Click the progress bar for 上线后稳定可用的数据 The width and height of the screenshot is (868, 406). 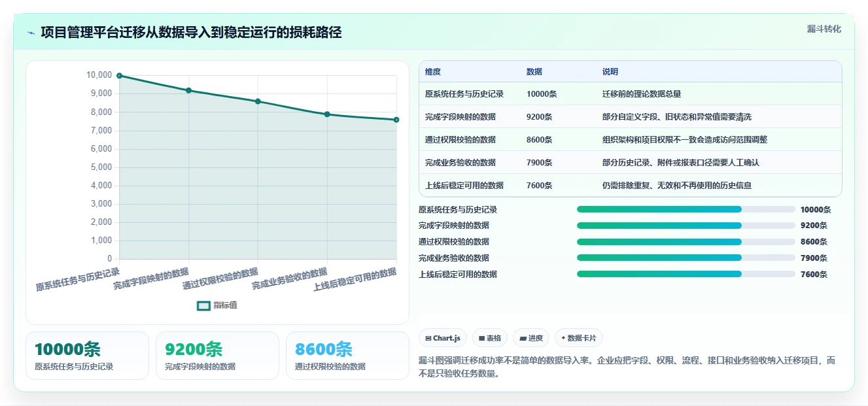pos(686,274)
